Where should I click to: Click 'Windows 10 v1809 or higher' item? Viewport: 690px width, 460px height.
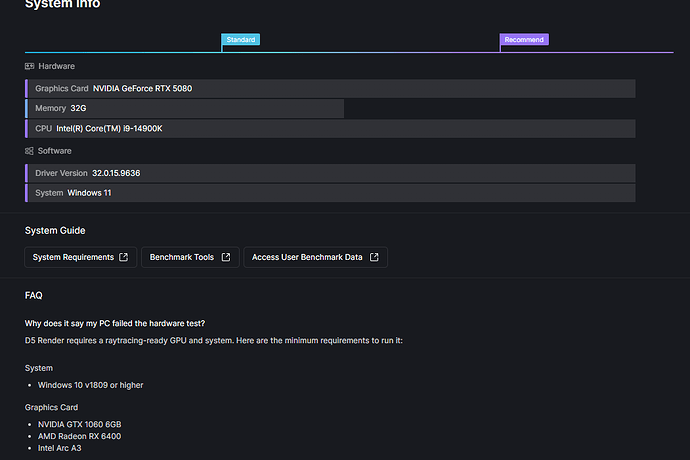coord(90,385)
